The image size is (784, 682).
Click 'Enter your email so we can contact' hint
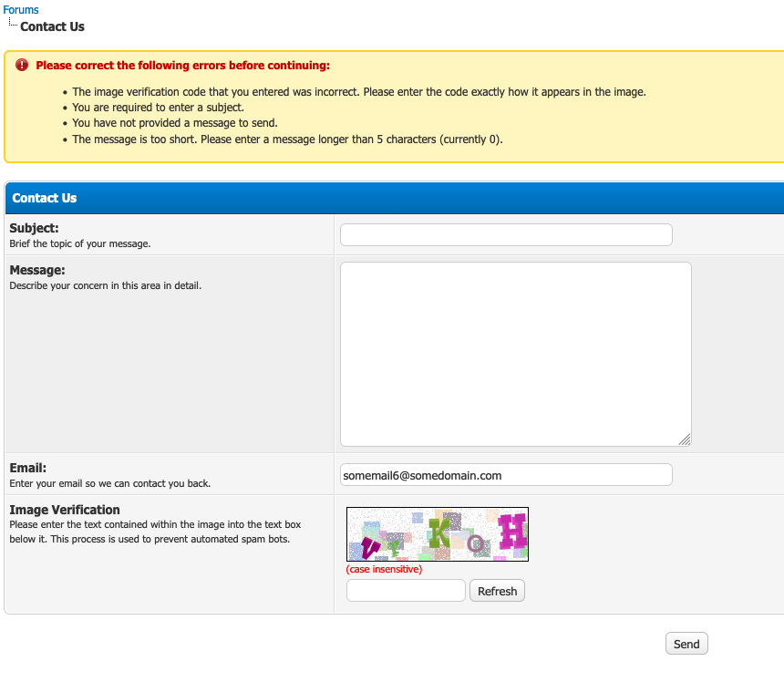point(110,483)
